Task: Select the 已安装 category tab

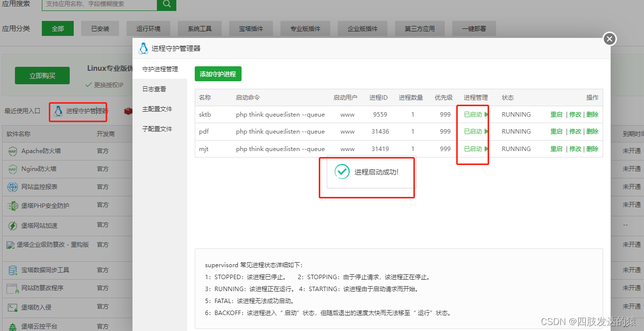Action: click(x=100, y=28)
